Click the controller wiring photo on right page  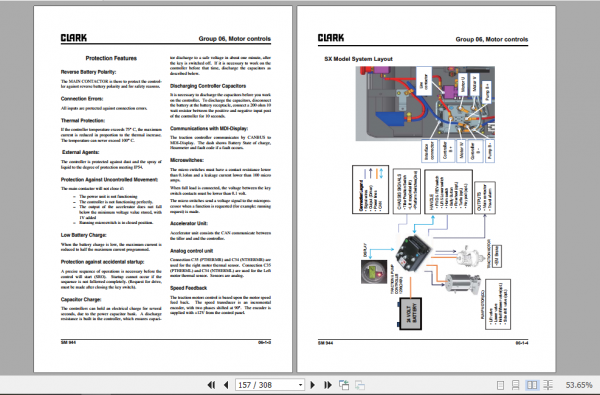tap(425, 104)
